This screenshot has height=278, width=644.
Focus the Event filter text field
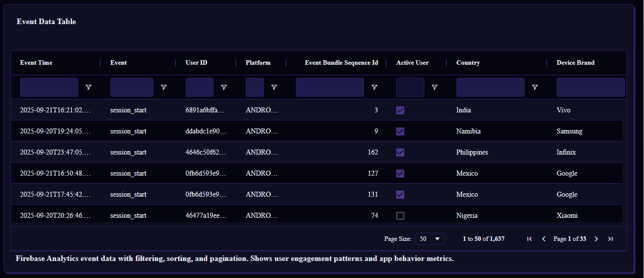(132, 87)
